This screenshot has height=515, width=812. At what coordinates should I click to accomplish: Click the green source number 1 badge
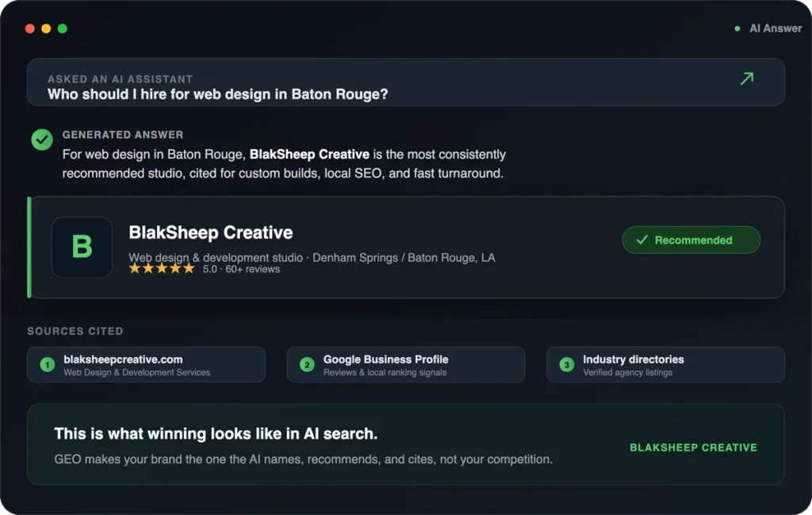48,365
